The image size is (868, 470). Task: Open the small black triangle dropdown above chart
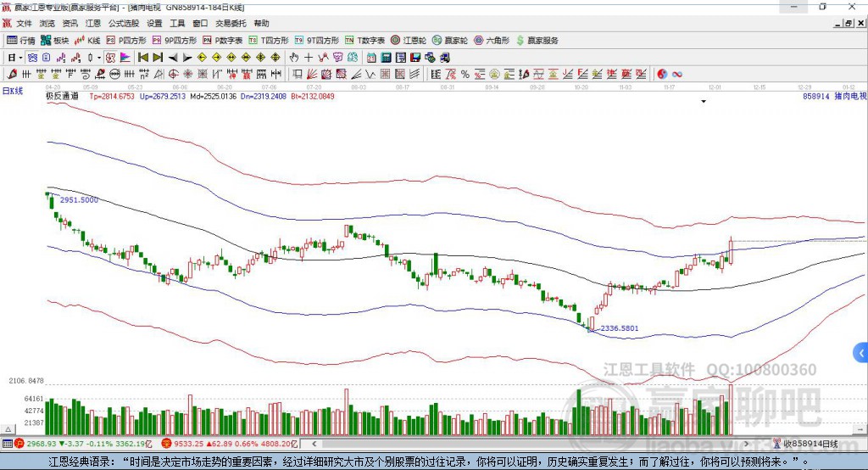point(704,102)
